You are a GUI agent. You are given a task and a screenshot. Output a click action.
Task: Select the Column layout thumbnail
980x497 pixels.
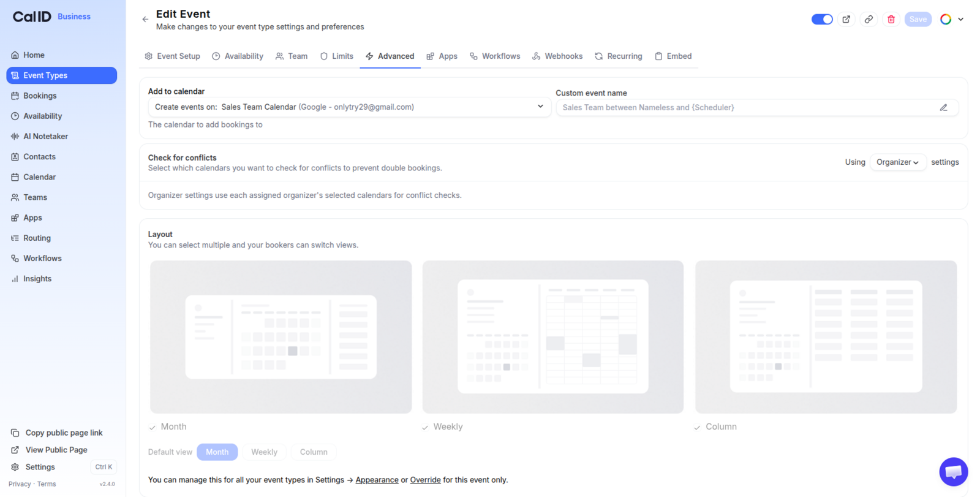[x=826, y=337]
